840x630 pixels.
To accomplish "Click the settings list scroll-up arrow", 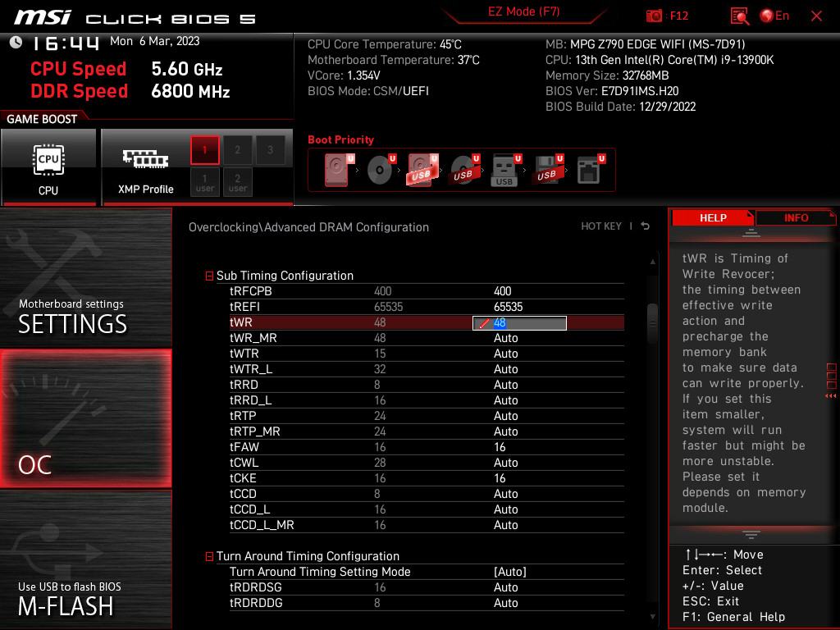I will click(652, 262).
